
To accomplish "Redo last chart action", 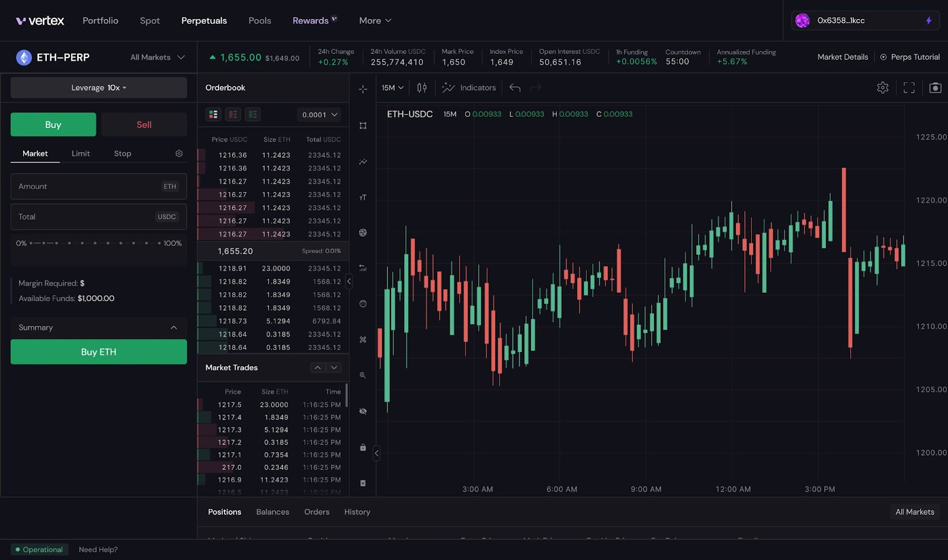I will pyautogui.click(x=536, y=88).
